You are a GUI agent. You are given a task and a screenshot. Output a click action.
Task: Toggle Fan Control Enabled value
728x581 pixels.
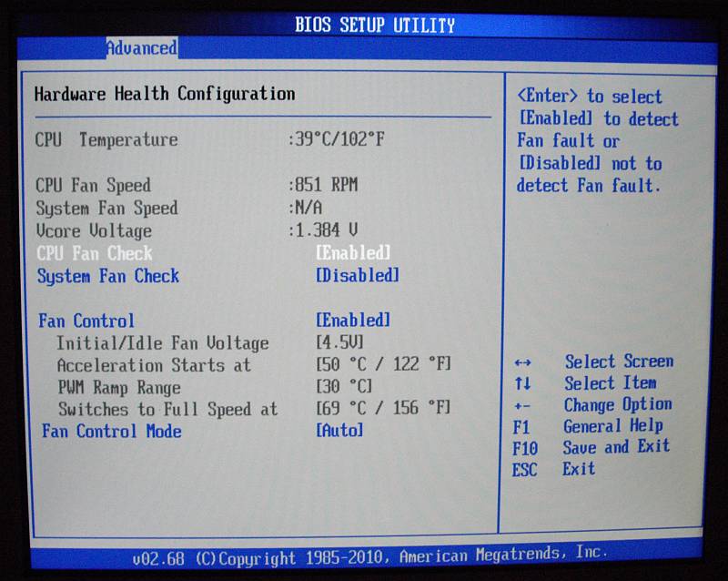353,320
